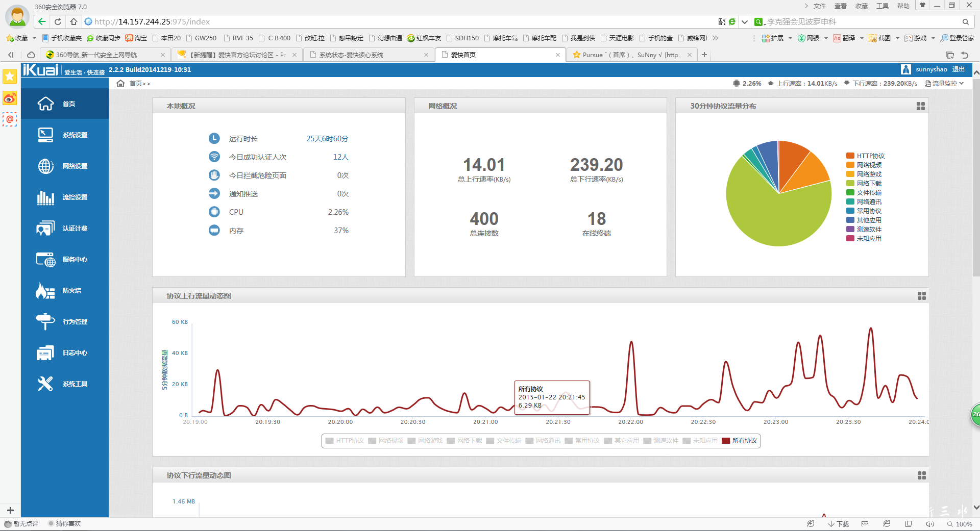Toggle 其他应用 blue swatch in pie legend
This screenshot has height=531, width=980.
(850, 220)
